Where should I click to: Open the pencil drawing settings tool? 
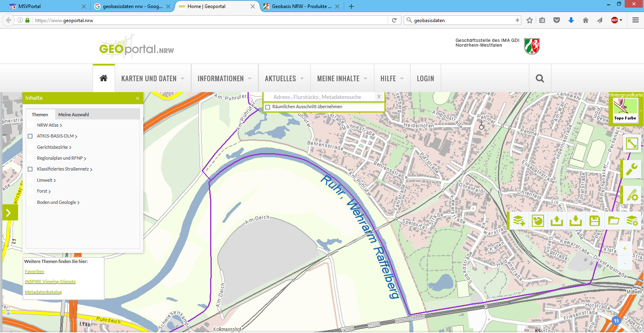[632, 195]
